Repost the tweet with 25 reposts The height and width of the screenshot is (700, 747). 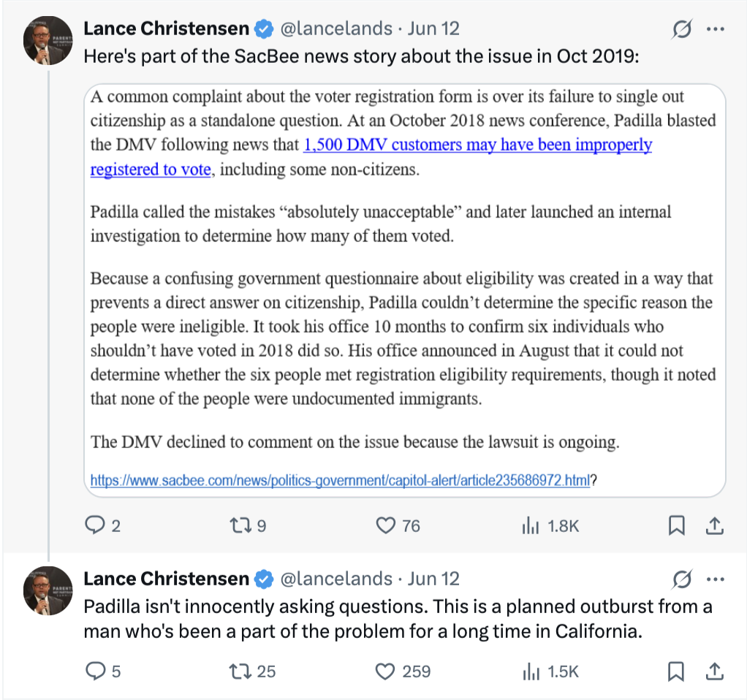pyautogui.click(x=238, y=671)
